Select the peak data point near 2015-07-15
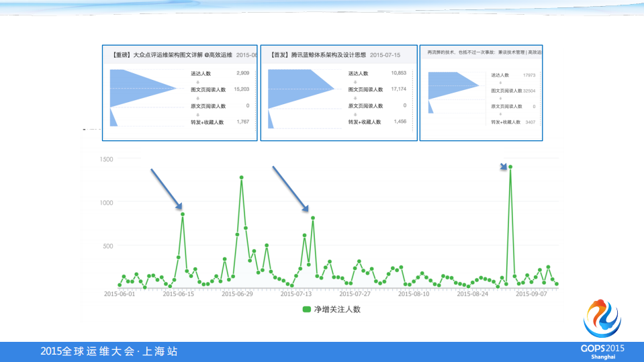The image size is (644, 362). 313,218
